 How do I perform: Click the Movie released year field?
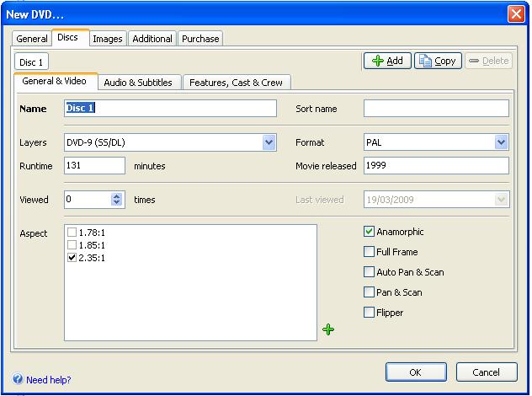[x=436, y=166]
